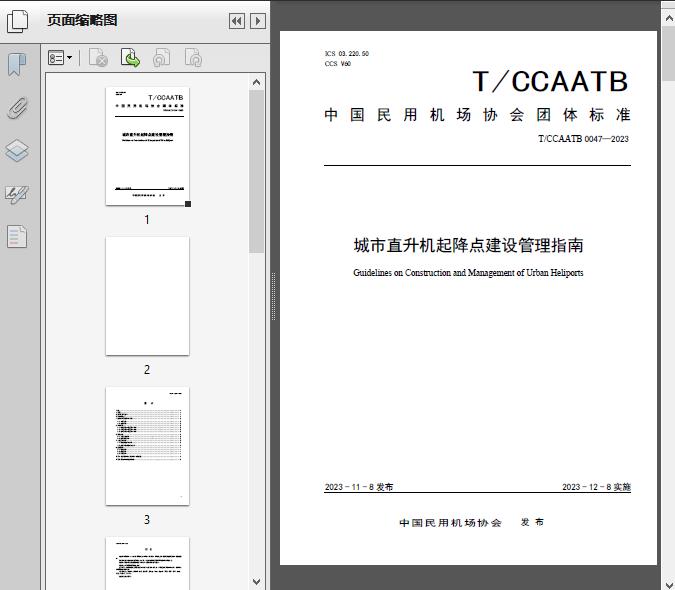
Task: Click the standard number 'T/CCAATB 0047—2023'
Action: (583, 139)
